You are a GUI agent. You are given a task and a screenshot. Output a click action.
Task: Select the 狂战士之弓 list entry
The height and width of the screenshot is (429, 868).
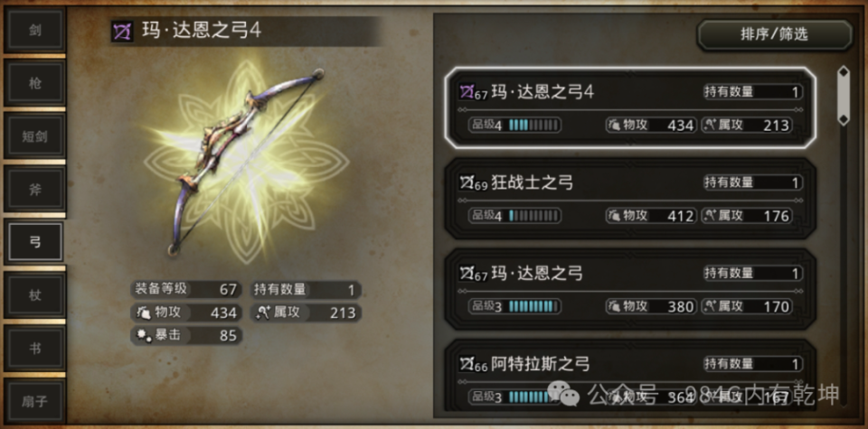(630, 199)
